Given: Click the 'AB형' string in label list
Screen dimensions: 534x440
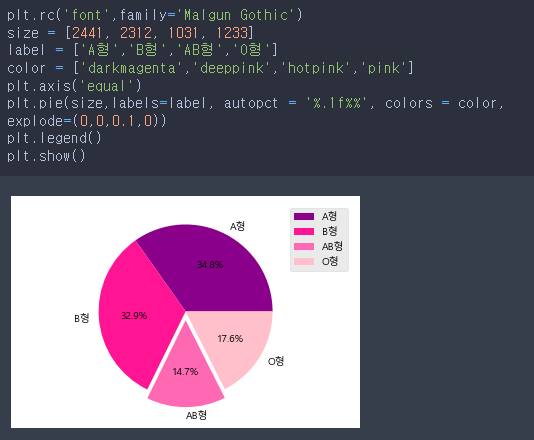Looking at the screenshot, I should click(199, 50).
